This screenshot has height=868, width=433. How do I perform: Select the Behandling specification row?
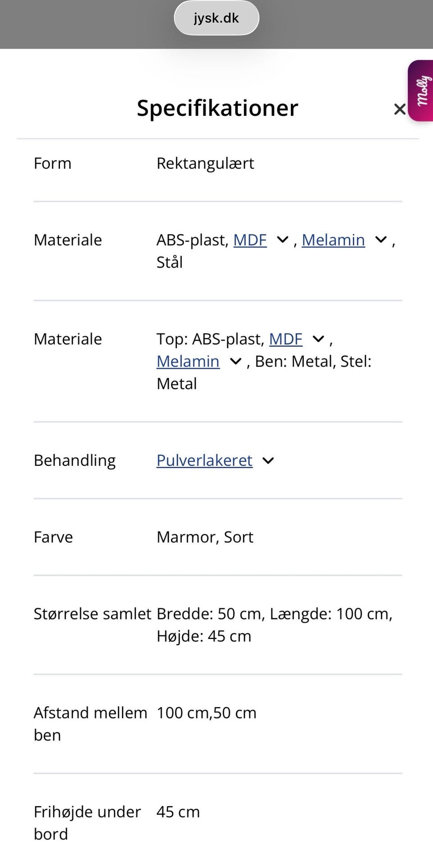pos(74,460)
